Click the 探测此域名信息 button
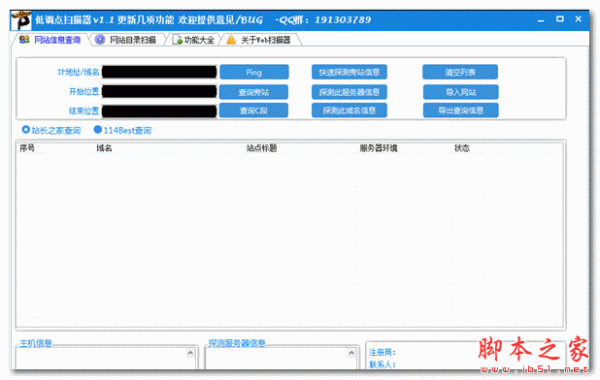600x380 pixels. (x=349, y=111)
